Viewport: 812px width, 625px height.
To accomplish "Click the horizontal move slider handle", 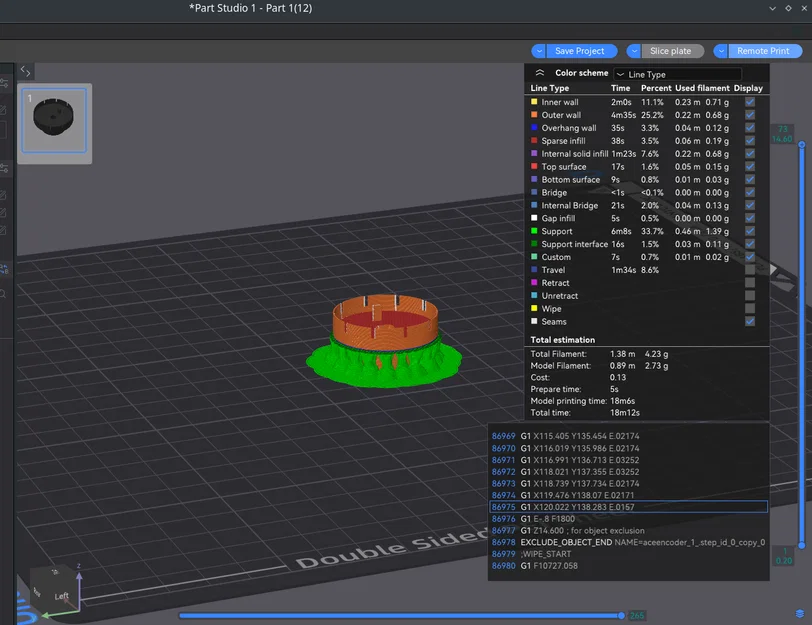I will pyautogui.click(x=621, y=615).
